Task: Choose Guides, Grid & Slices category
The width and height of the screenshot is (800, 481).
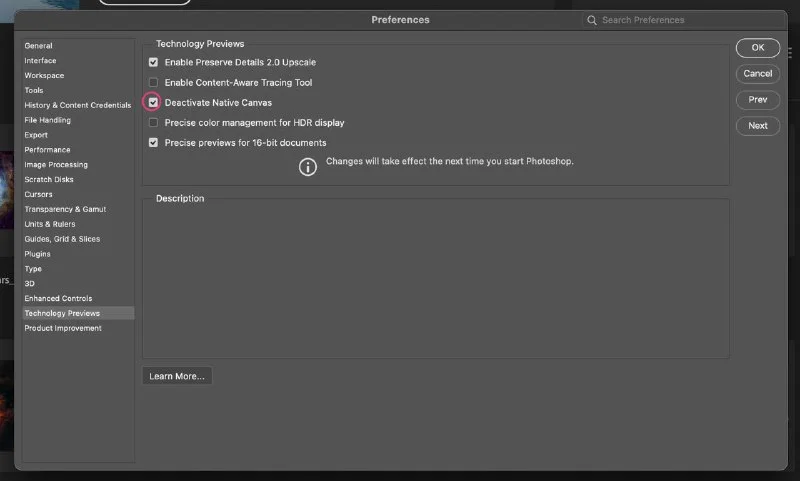Action: (x=62, y=239)
